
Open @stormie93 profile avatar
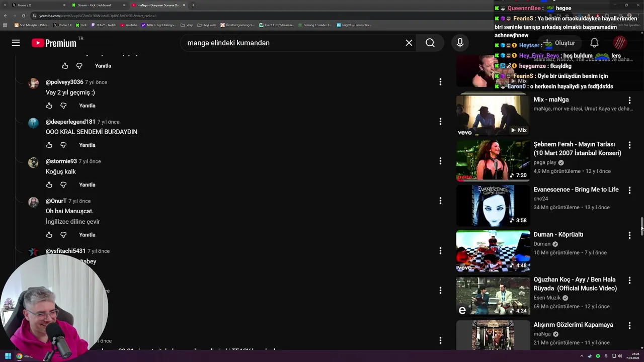pos(33,162)
